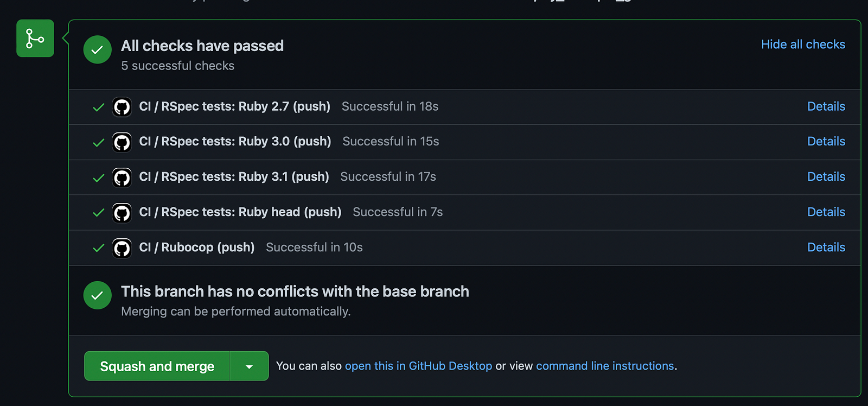Open the command line instructions link

tap(604, 366)
